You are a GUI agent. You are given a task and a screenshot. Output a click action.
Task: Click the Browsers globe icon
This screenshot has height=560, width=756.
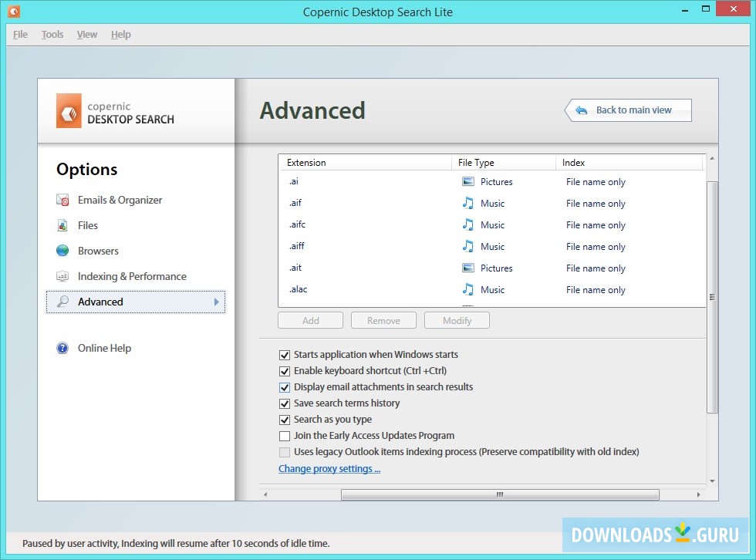tap(62, 251)
